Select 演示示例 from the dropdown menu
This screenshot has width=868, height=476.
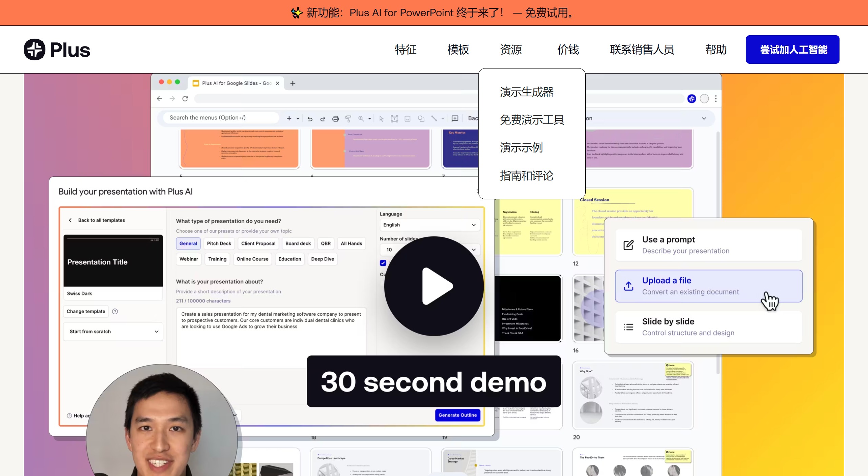pyautogui.click(x=521, y=147)
